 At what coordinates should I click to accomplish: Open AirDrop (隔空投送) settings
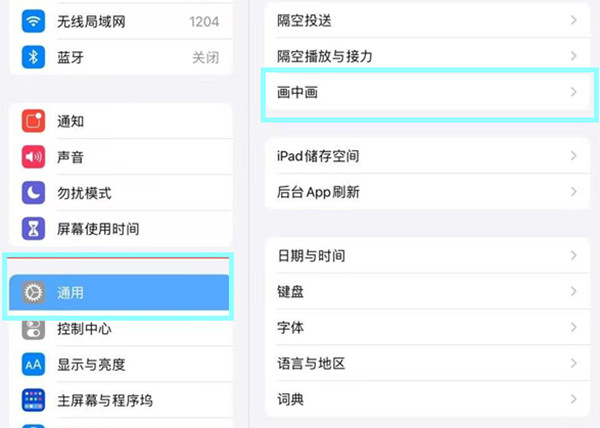[x=310, y=20]
